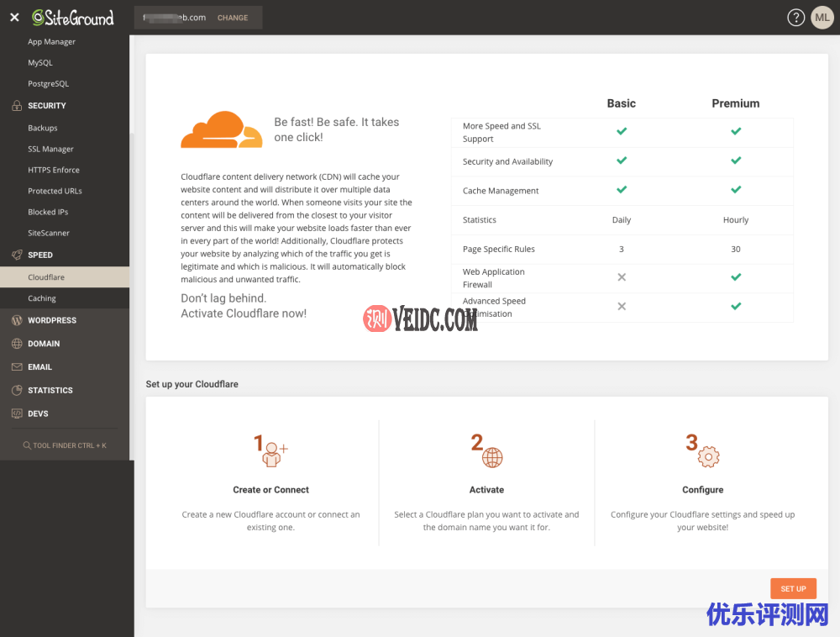This screenshot has height=637, width=840.
Task: Click the Domain globe icon
Action: point(16,344)
